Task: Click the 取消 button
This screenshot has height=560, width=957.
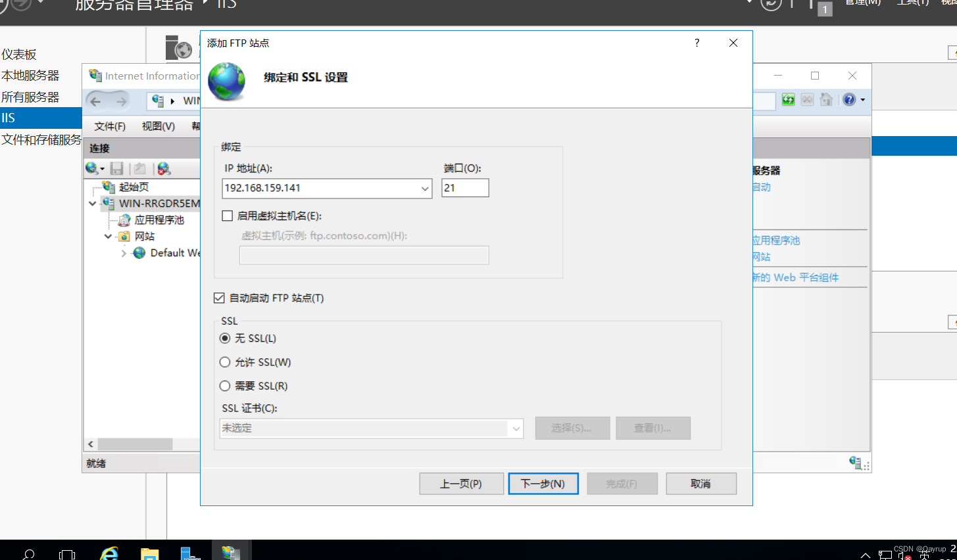Action: pyautogui.click(x=701, y=484)
